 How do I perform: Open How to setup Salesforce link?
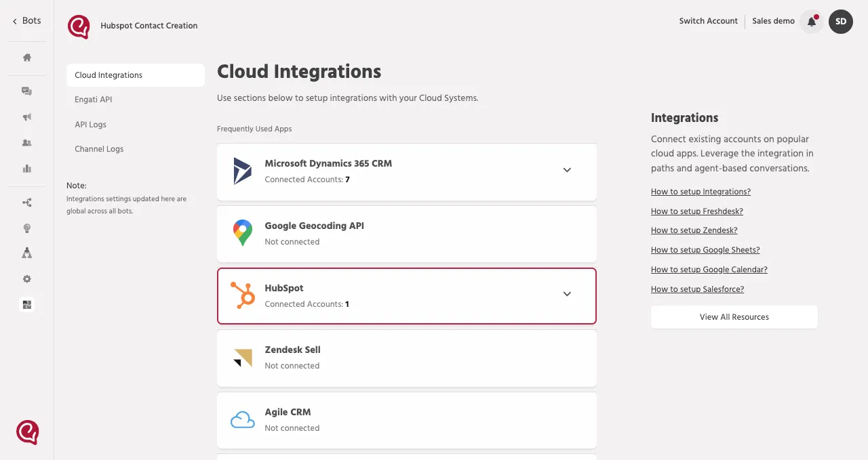[698, 289]
